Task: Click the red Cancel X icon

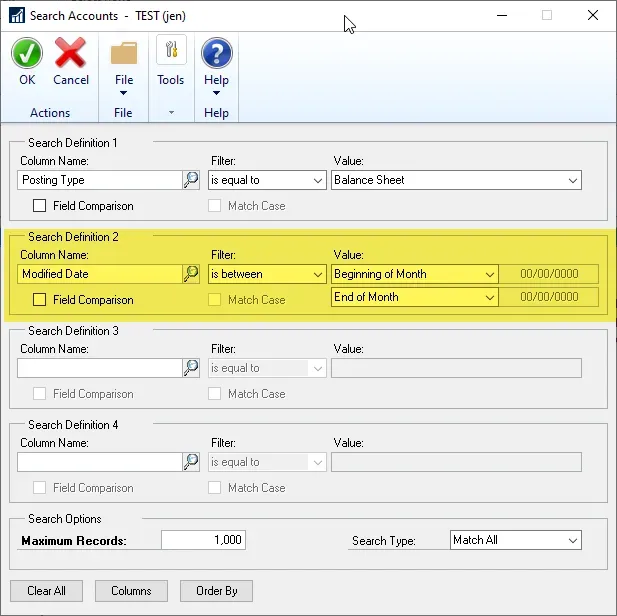Action: pyautogui.click(x=70, y=53)
